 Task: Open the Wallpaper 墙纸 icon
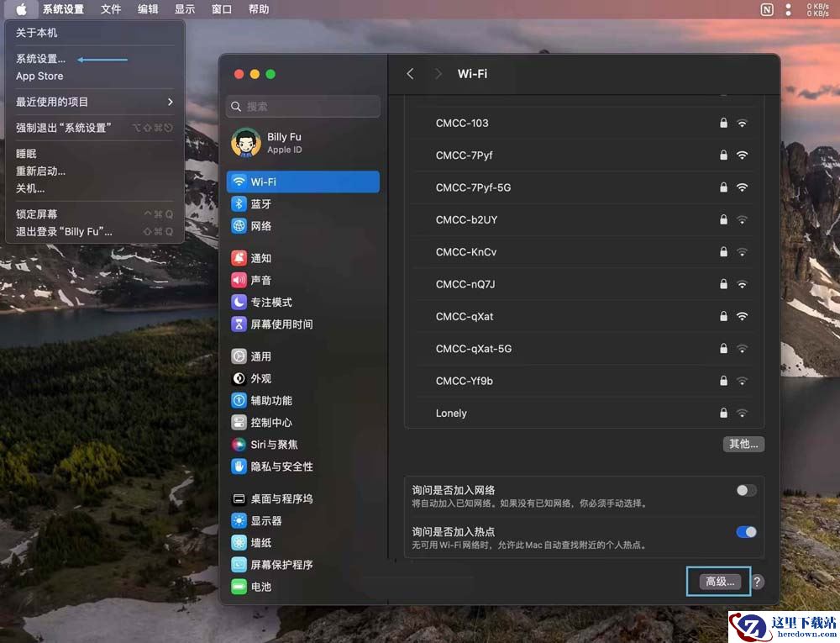pyautogui.click(x=239, y=543)
